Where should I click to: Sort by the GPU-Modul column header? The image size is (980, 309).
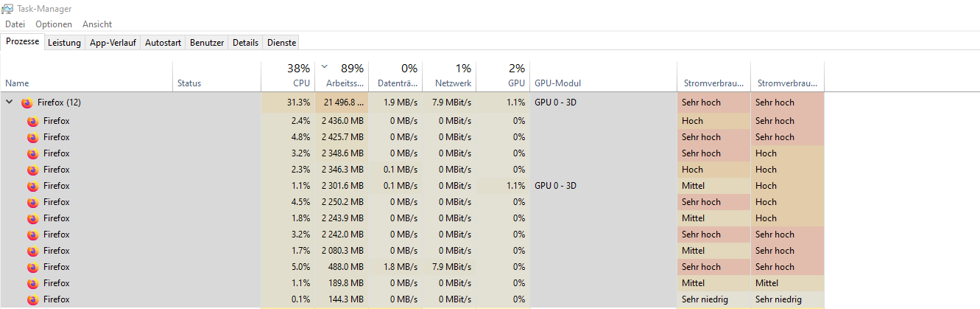557,83
